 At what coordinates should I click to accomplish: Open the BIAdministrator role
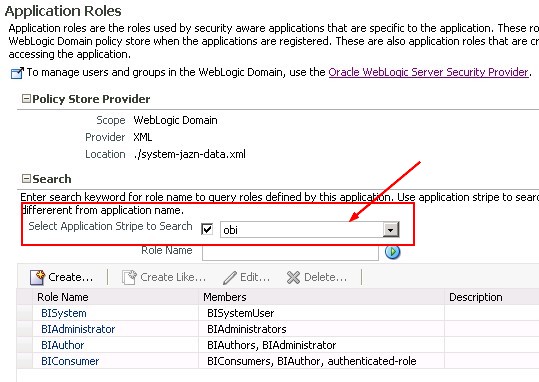tap(78, 329)
